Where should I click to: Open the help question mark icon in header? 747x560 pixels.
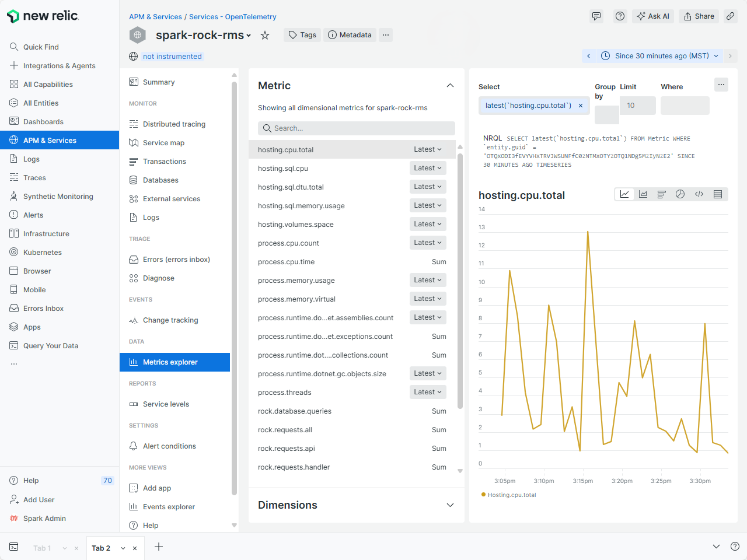click(x=620, y=16)
